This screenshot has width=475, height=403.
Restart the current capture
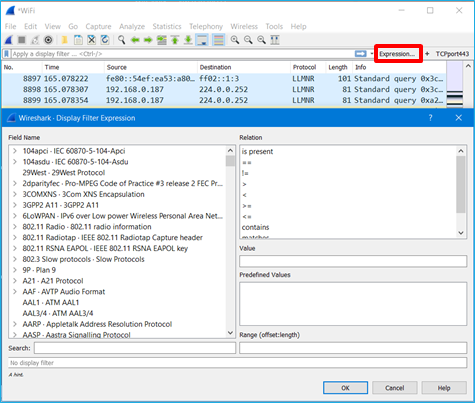click(35, 40)
